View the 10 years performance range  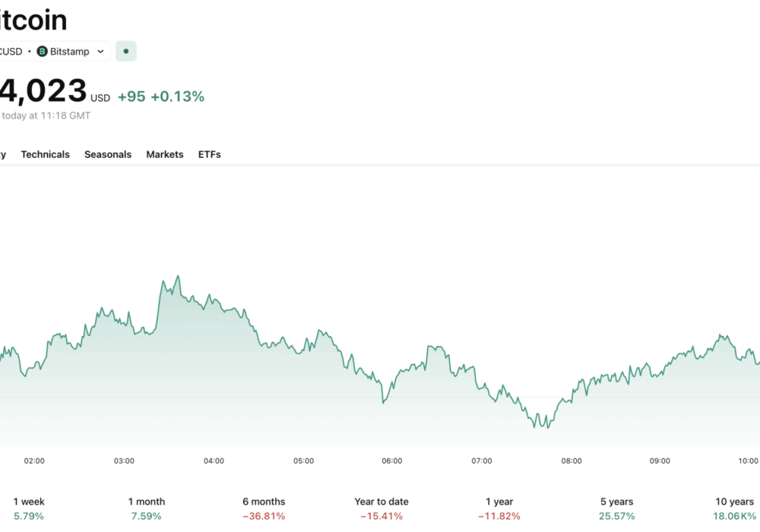click(734, 508)
